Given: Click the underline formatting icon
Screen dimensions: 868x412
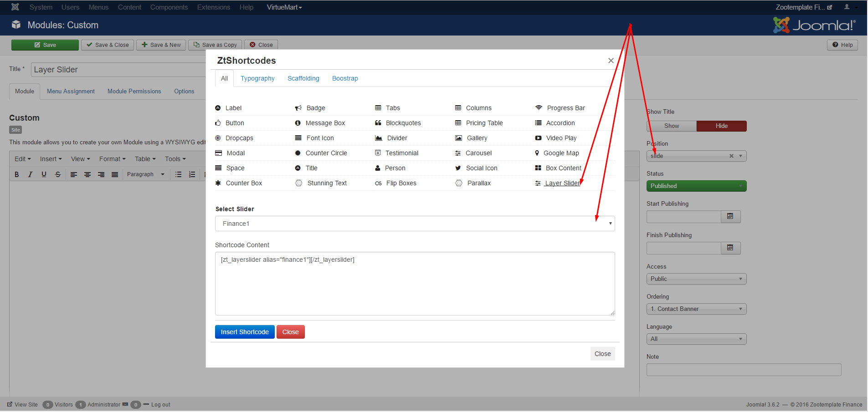Looking at the screenshot, I should (x=44, y=174).
